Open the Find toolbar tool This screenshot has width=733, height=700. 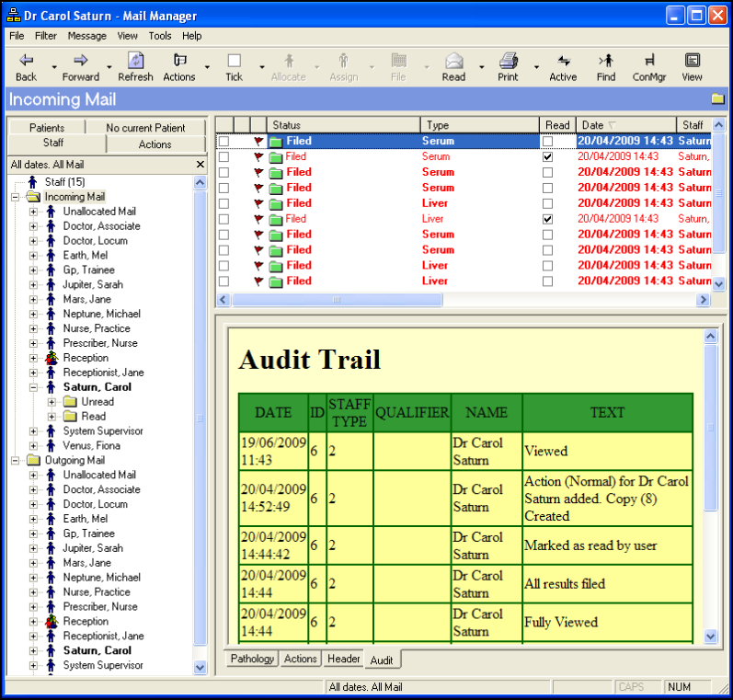point(605,62)
